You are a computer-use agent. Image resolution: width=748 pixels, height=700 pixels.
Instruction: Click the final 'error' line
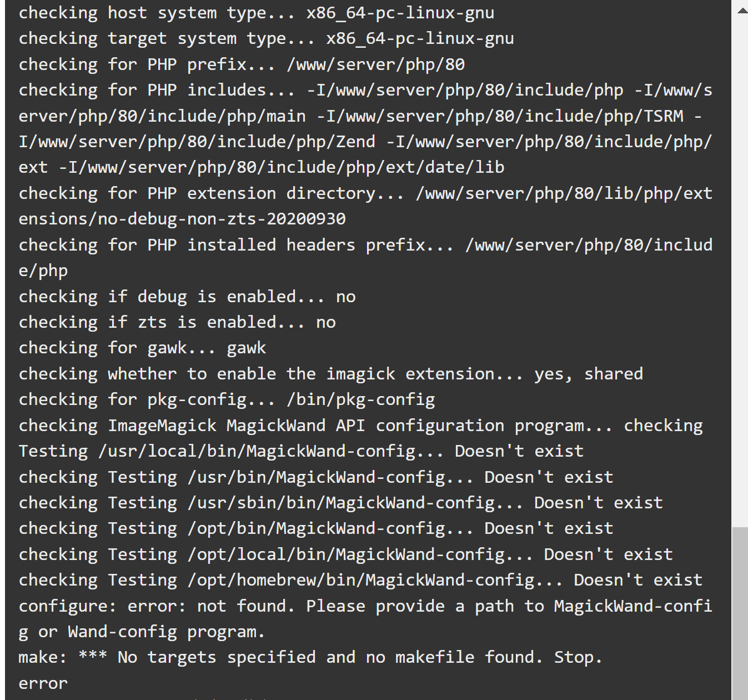[43, 683]
